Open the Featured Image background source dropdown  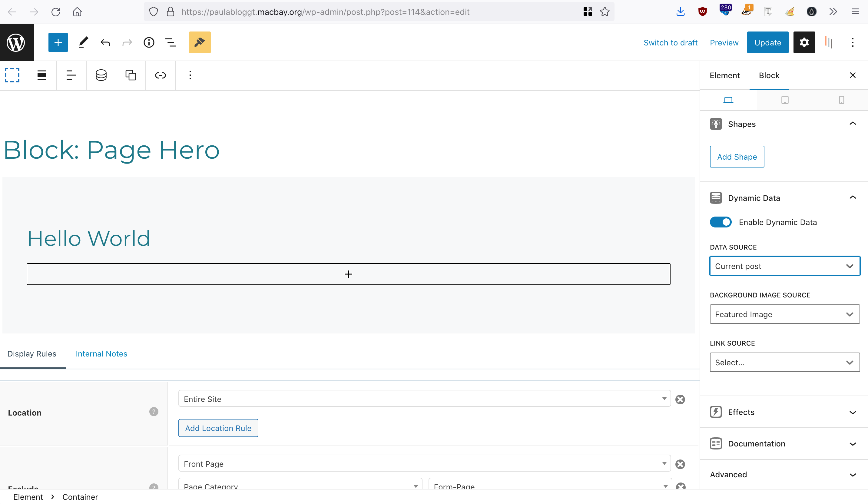point(784,314)
